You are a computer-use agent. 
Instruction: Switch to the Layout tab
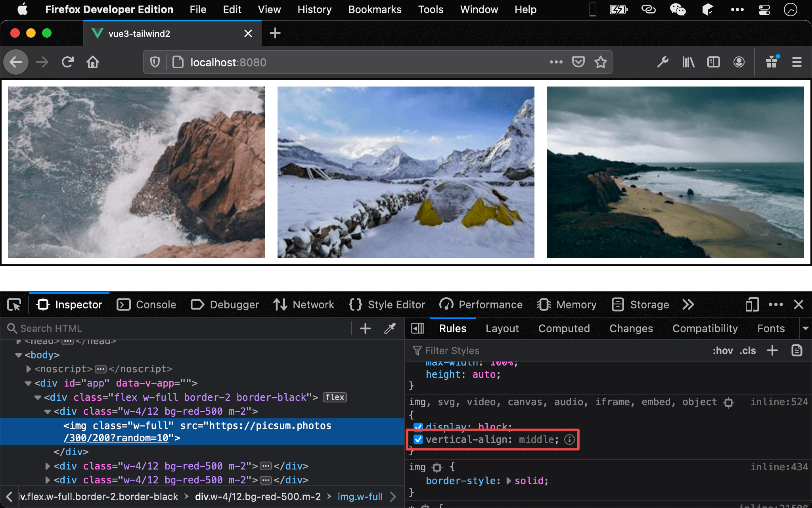[x=502, y=328]
